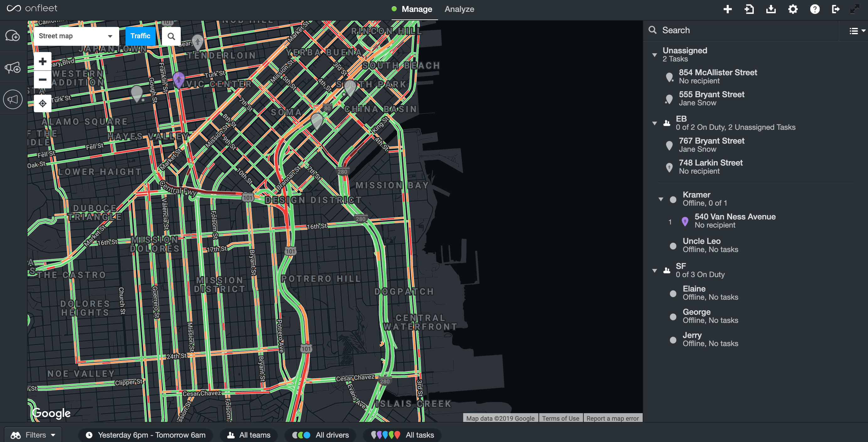868x442 pixels.
Task: Click the export download icon
Action: tap(771, 9)
